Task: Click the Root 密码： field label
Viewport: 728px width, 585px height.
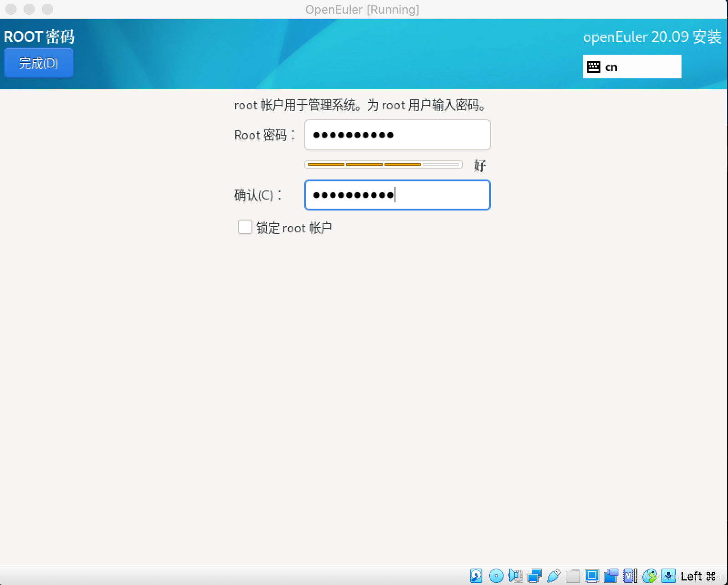Action: 265,135
